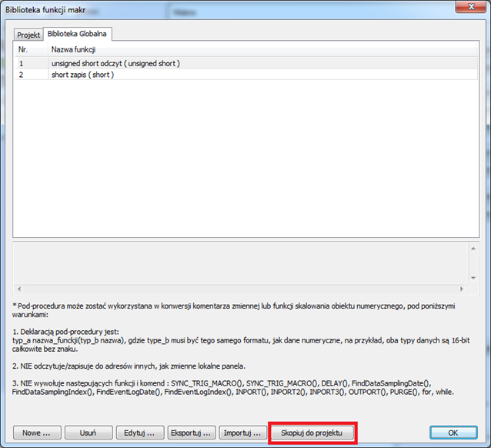The height and width of the screenshot is (448, 491).
Task: Click the preview pane scroll up arrow
Action: click(473, 249)
